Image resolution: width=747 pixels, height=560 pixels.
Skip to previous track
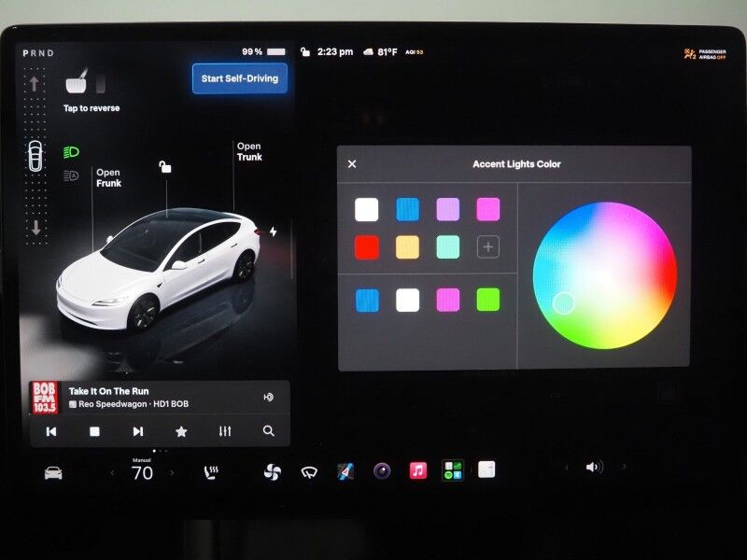(x=51, y=431)
